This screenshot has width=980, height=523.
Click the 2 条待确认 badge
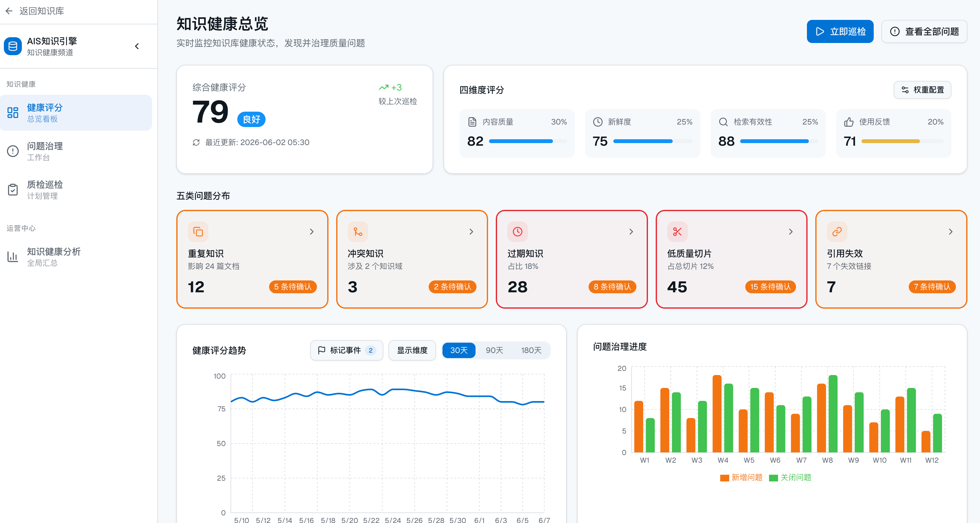(453, 287)
